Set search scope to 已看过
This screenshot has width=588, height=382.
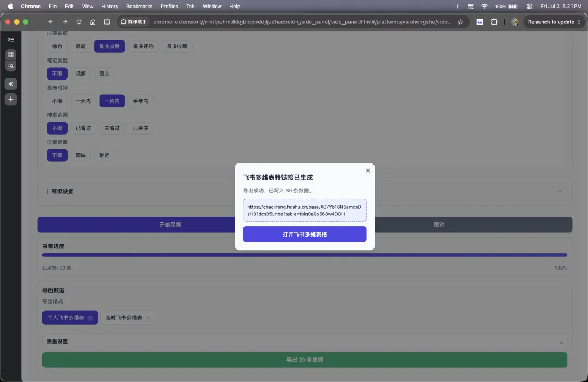[x=83, y=128]
